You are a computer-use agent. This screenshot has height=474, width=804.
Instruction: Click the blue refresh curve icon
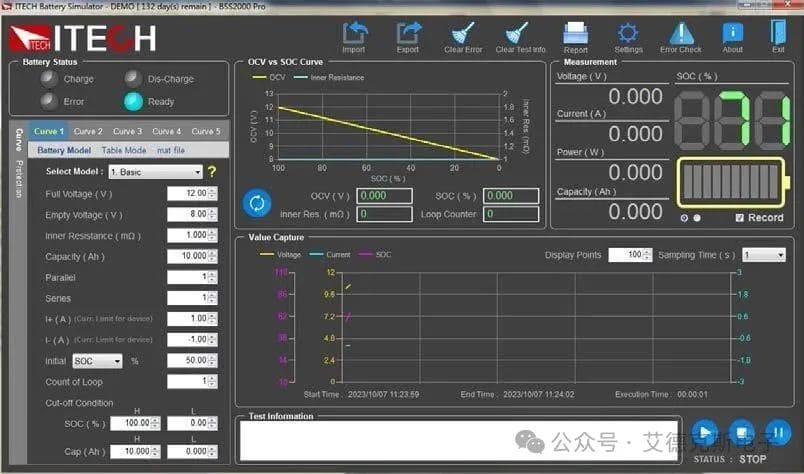(257, 203)
